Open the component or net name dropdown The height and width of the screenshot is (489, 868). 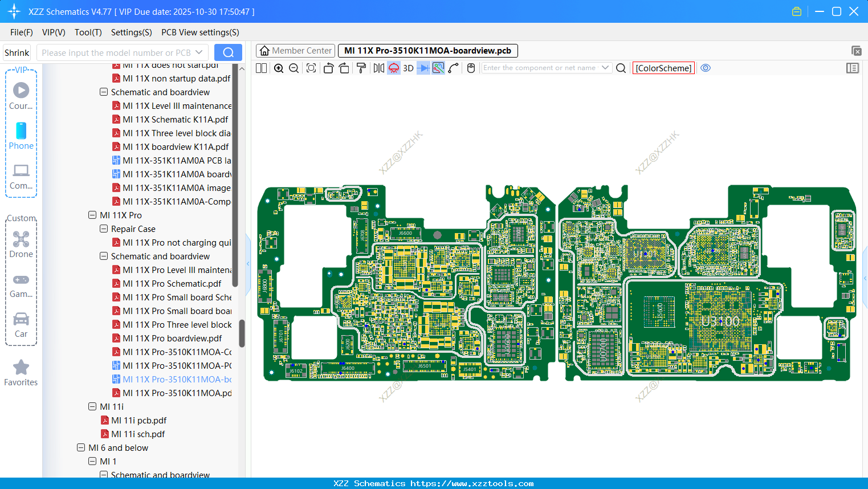(x=605, y=68)
